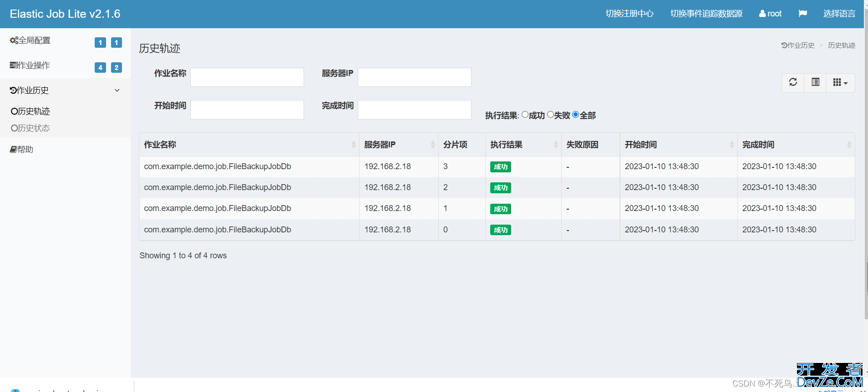Click 成功 badge in shard 2 row
Image resolution: width=868 pixels, height=392 pixels.
500,188
